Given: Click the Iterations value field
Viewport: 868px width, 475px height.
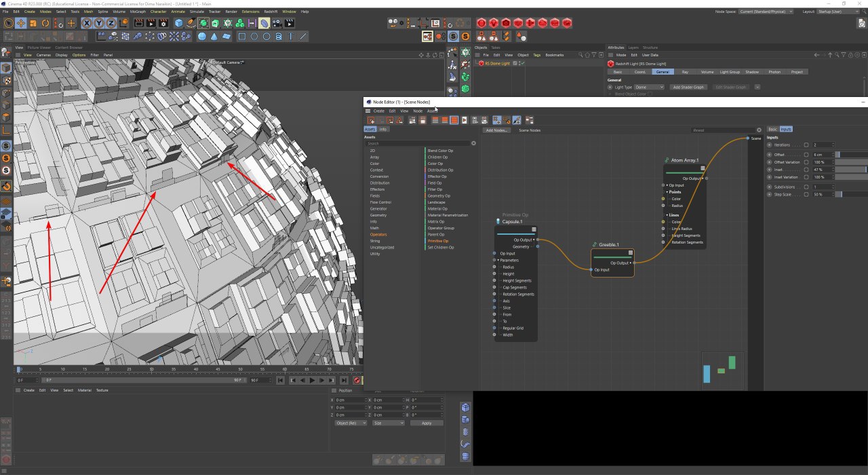Looking at the screenshot, I should 823,145.
